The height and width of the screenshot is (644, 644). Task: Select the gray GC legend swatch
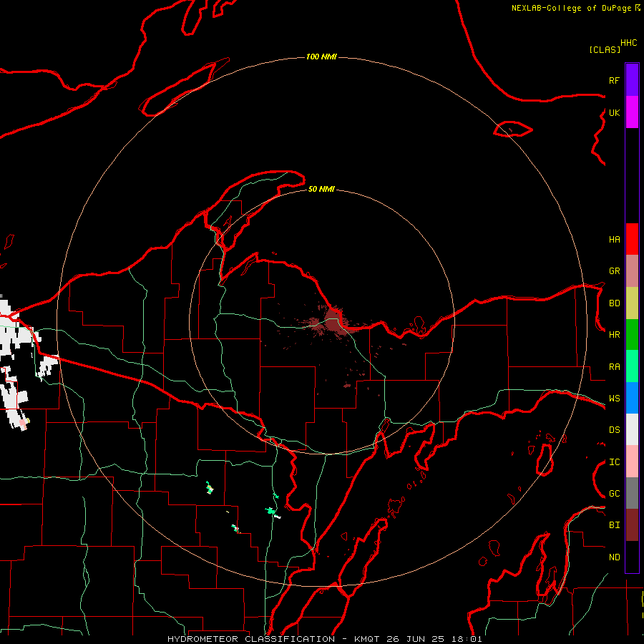(632, 493)
